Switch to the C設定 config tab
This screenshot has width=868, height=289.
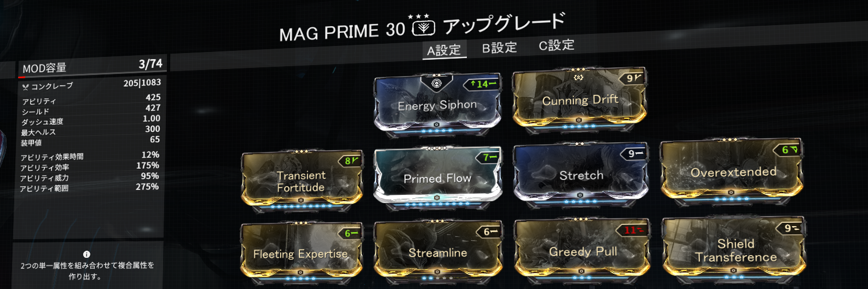click(557, 45)
